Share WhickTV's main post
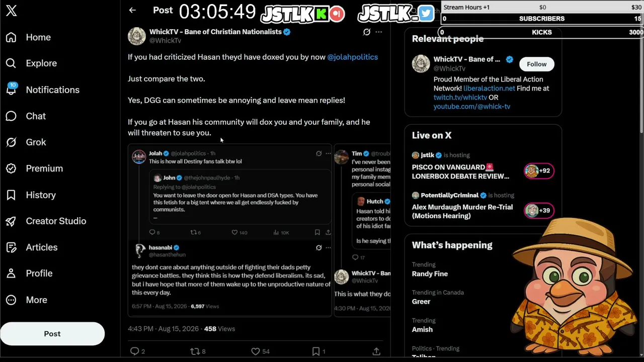Screen dimensions: 644x362 pos(376,351)
